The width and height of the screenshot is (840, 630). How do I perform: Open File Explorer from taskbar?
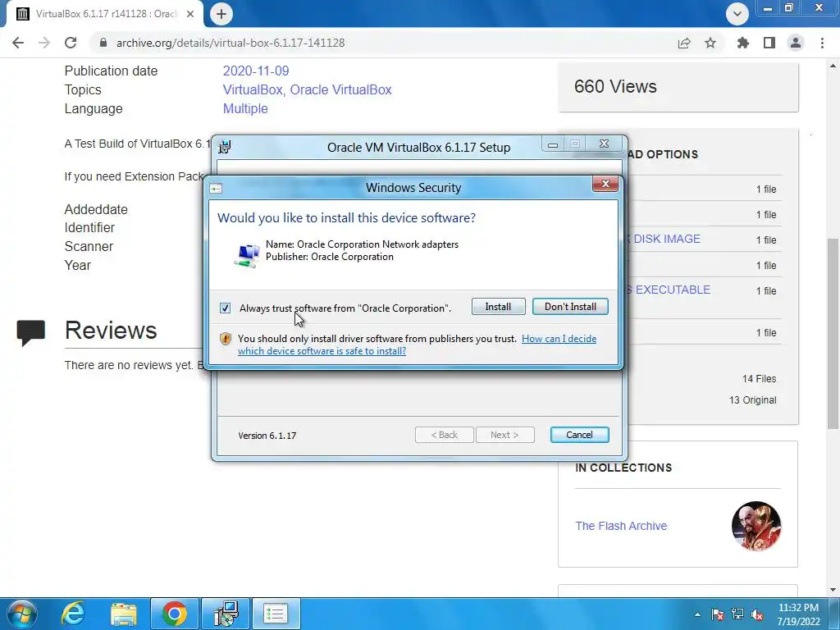[x=124, y=614]
